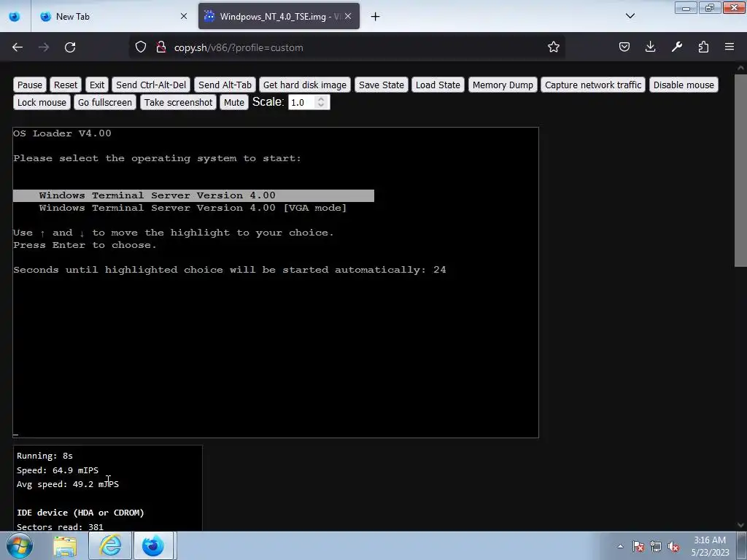Click the scrollbar down arrow
The width and height of the screenshot is (747, 560).
tap(740, 525)
